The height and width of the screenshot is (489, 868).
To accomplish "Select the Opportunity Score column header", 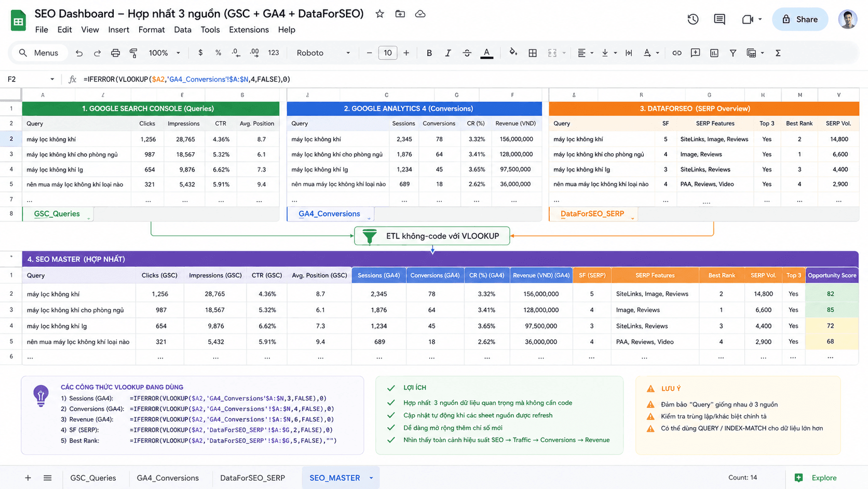I will pyautogui.click(x=832, y=275).
